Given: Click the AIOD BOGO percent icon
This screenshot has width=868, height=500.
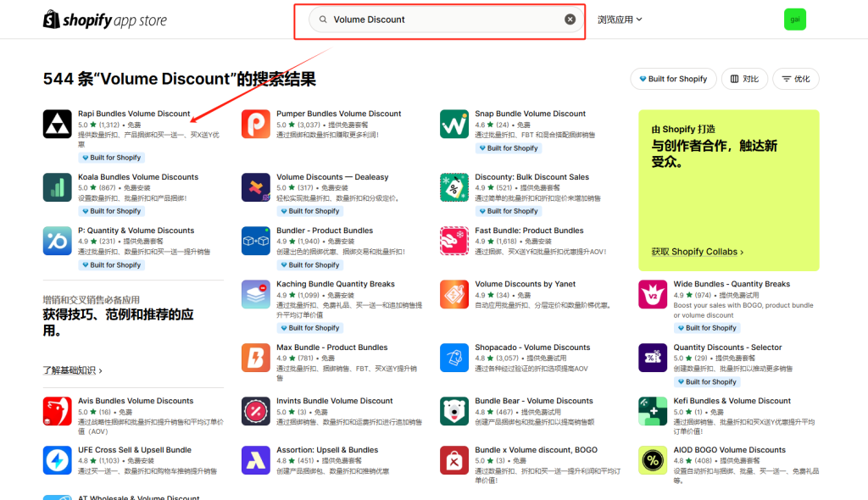Looking at the screenshot, I should 652,460.
